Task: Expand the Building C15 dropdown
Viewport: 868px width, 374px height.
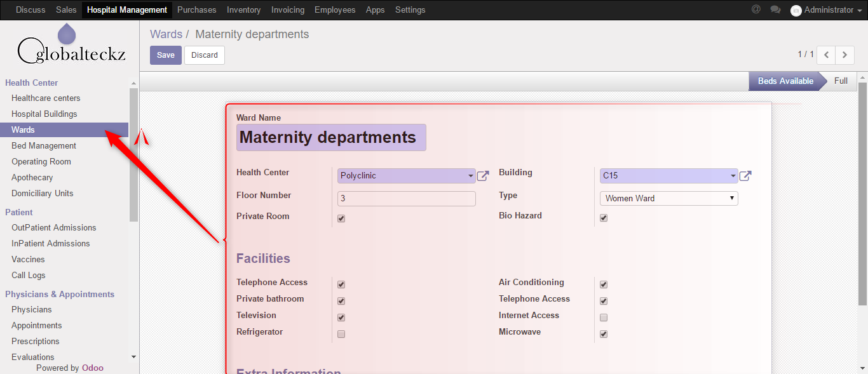Action: click(733, 176)
